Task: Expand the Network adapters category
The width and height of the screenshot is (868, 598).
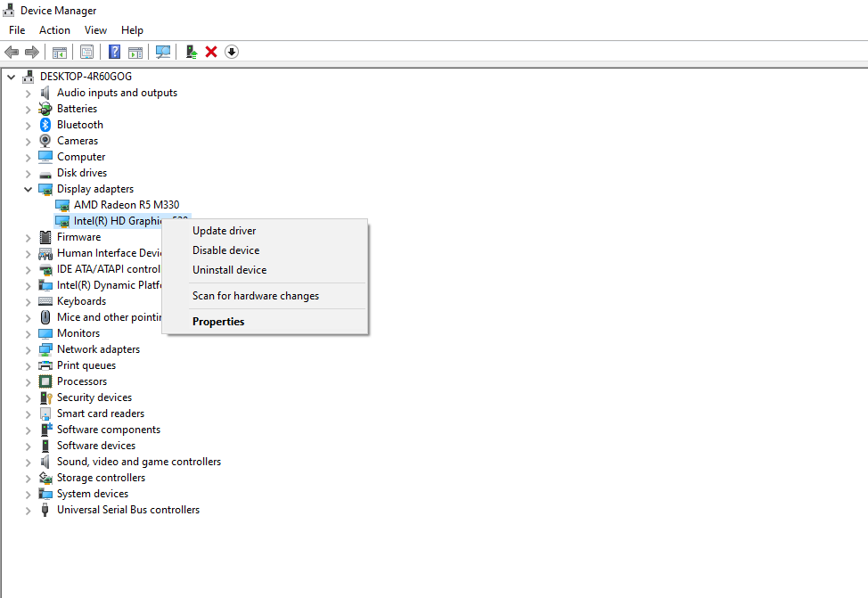Action: coord(28,348)
